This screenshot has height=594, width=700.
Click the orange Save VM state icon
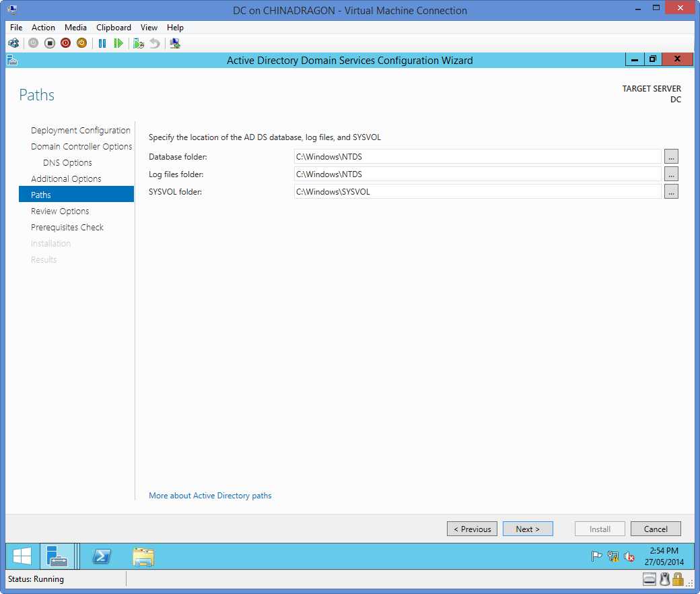click(81, 43)
